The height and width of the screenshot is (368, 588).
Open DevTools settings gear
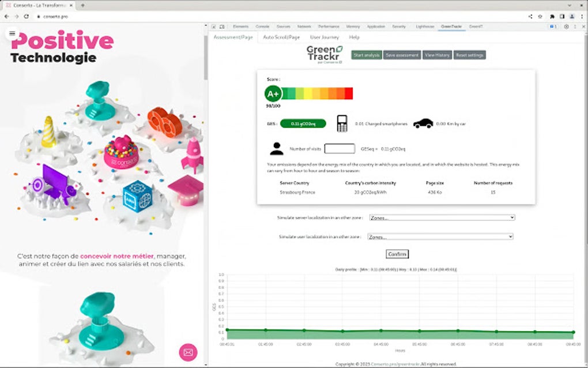tap(566, 27)
